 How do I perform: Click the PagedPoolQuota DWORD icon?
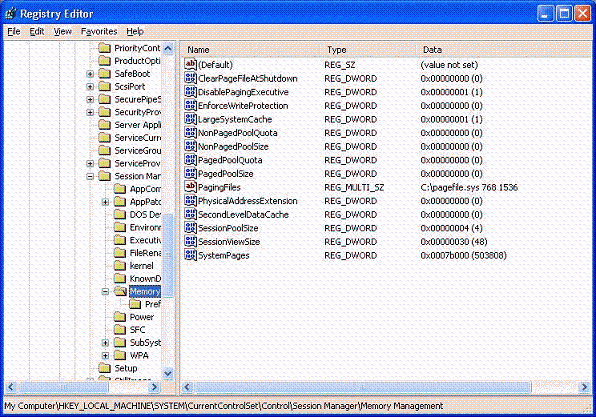[x=190, y=160]
